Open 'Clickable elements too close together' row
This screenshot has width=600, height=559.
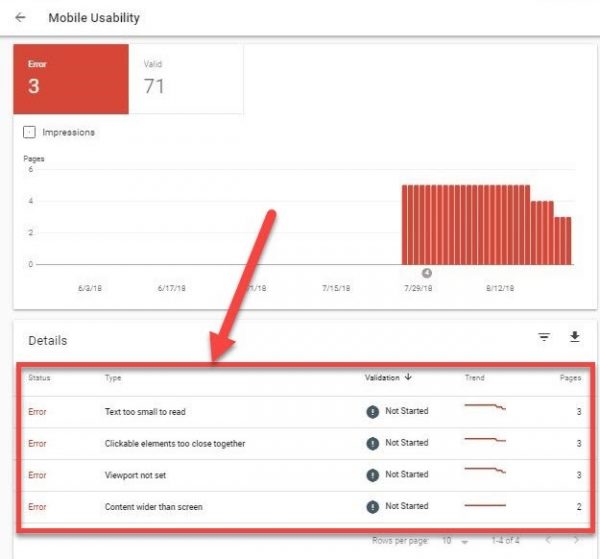[x=305, y=443]
